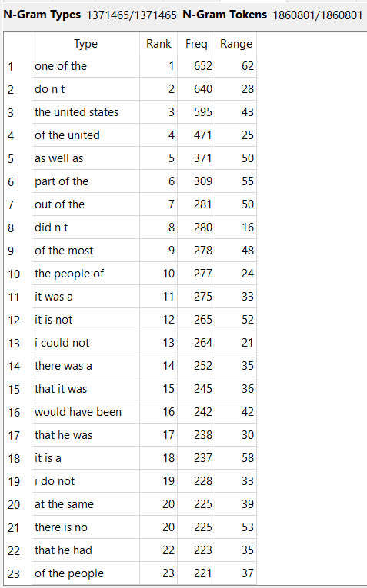Viewport: 367px width, 588px height.
Task: Click 'part of the' entry
Action: point(62,181)
